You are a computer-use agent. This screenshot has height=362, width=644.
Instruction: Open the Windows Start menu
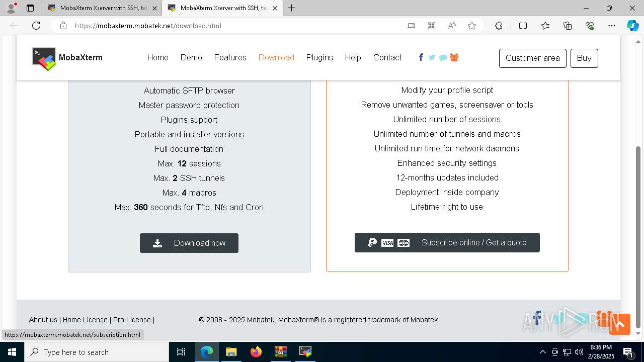(12, 352)
